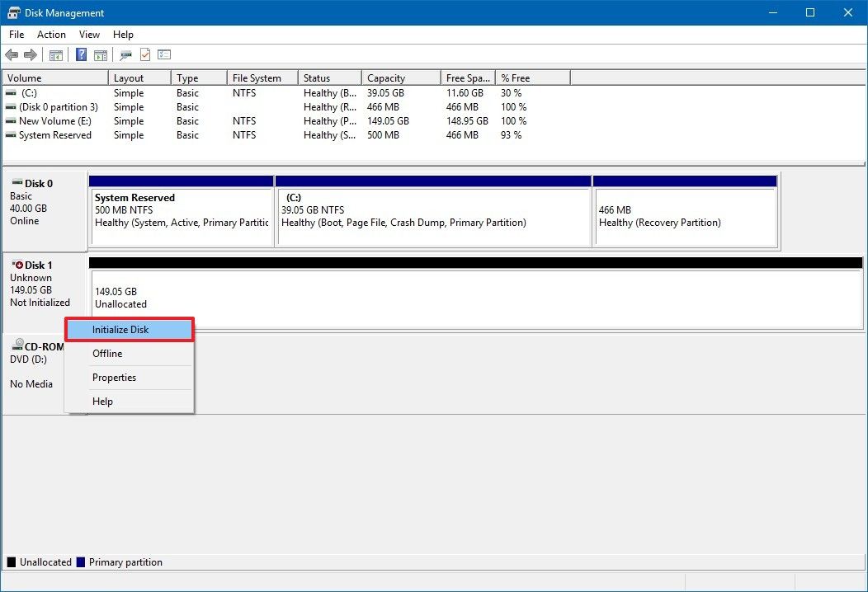Image resolution: width=868 pixels, height=592 pixels.
Task: Open the Action menu
Action: (x=51, y=35)
